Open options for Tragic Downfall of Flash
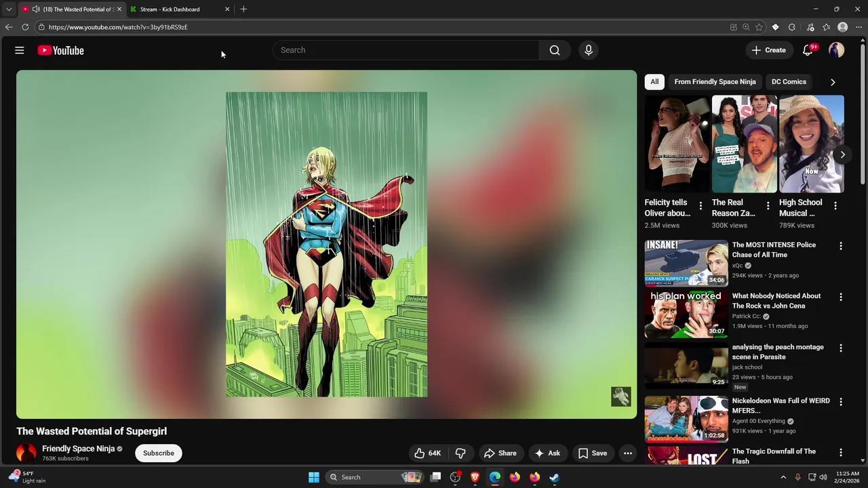The height and width of the screenshot is (488, 868). 841,453
